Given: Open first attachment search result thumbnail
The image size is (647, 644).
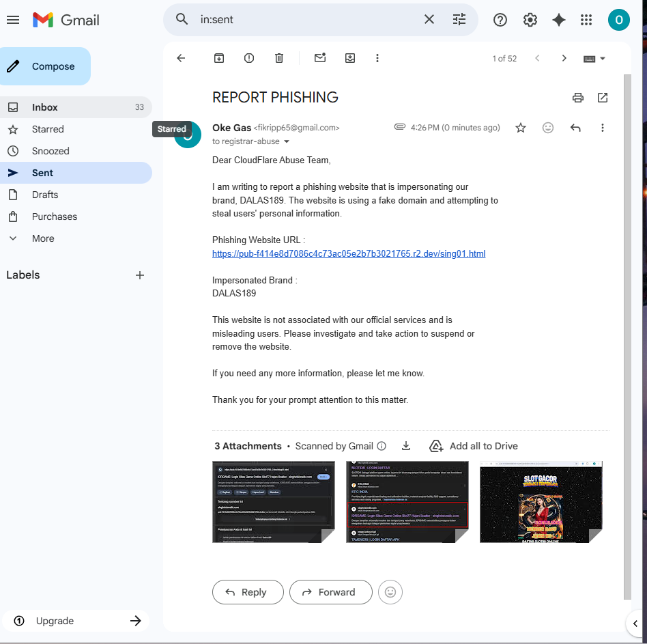Looking at the screenshot, I should [274, 502].
